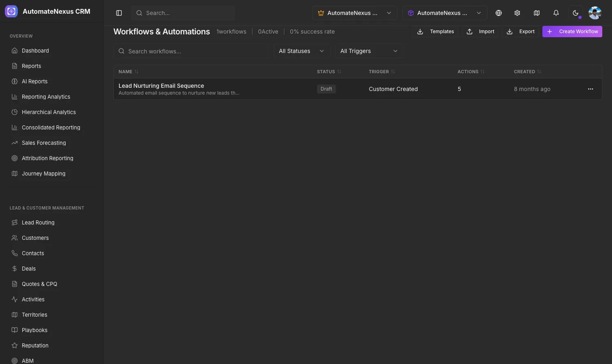The image size is (612, 364).
Task: Go to Deals page
Action: 52,269
